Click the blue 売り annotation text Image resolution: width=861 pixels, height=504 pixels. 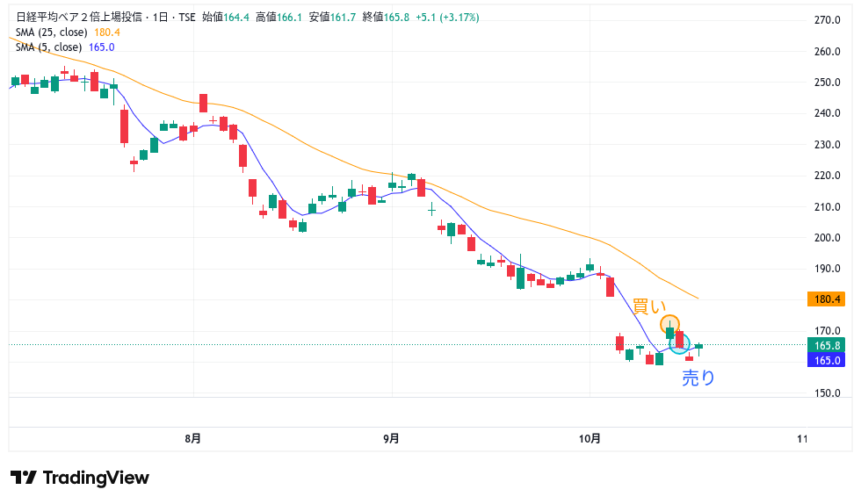(699, 378)
